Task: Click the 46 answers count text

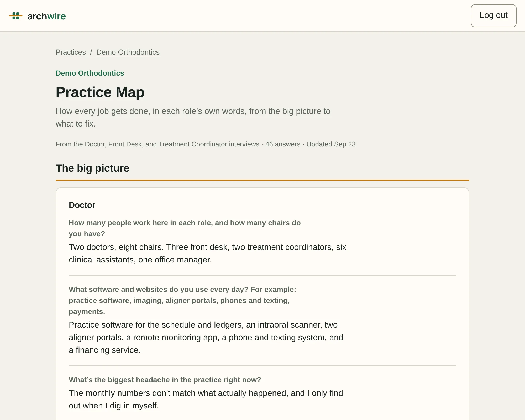Action: pos(283,144)
